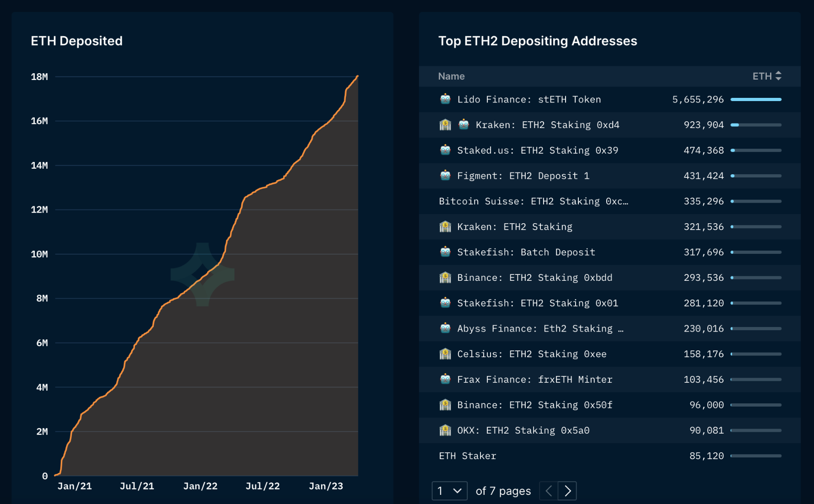Click the bank icon beside Binance 0xbdd
814x504 pixels.
[445, 277]
